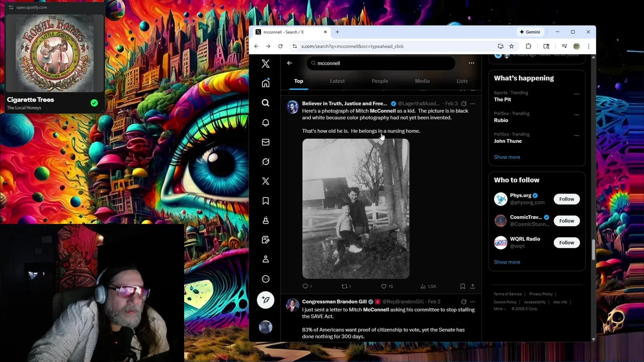Switch to the Media search tab
The height and width of the screenshot is (362, 644).
pyautogui.click(x=422, y=81)
